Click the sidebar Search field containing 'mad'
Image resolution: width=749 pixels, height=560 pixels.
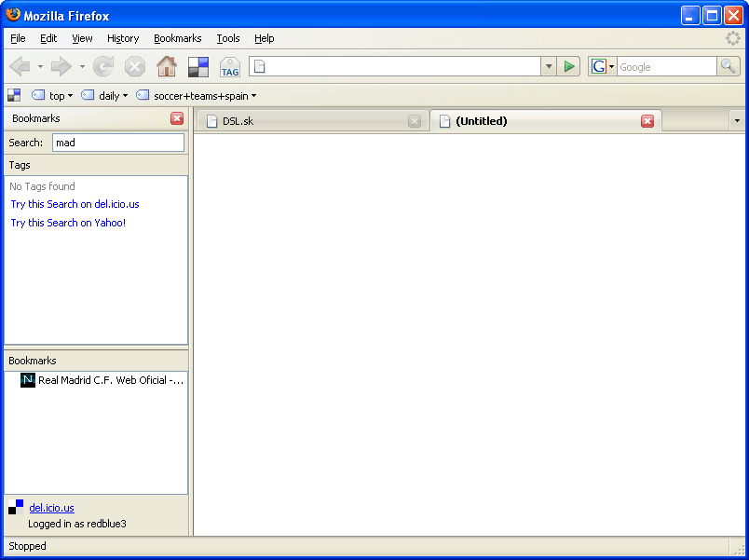point(118,143)
